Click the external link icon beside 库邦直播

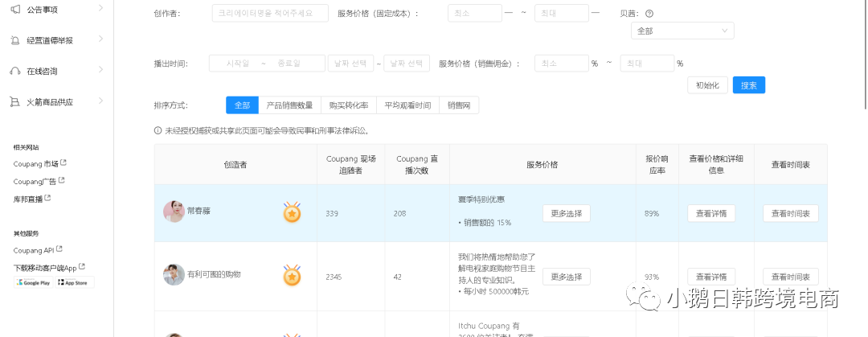pos(47,198)
